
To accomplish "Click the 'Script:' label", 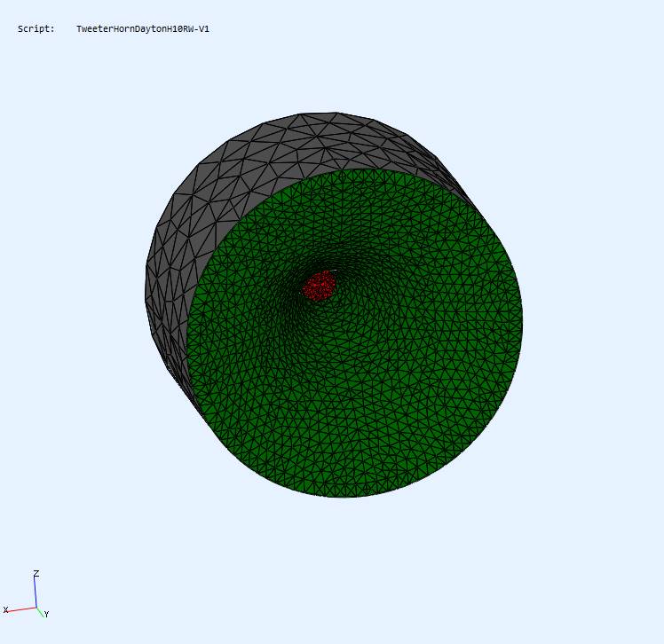I will (x=36, y=28).
